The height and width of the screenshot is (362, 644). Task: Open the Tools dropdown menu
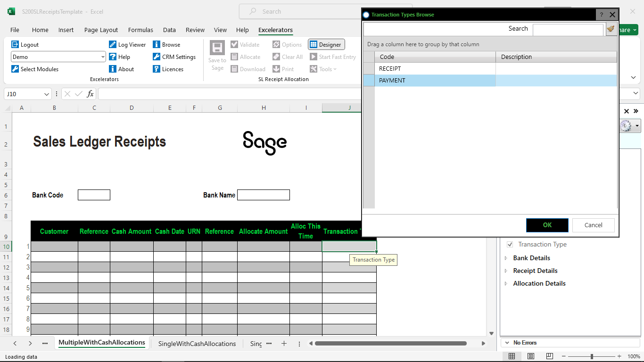[323, 69]
